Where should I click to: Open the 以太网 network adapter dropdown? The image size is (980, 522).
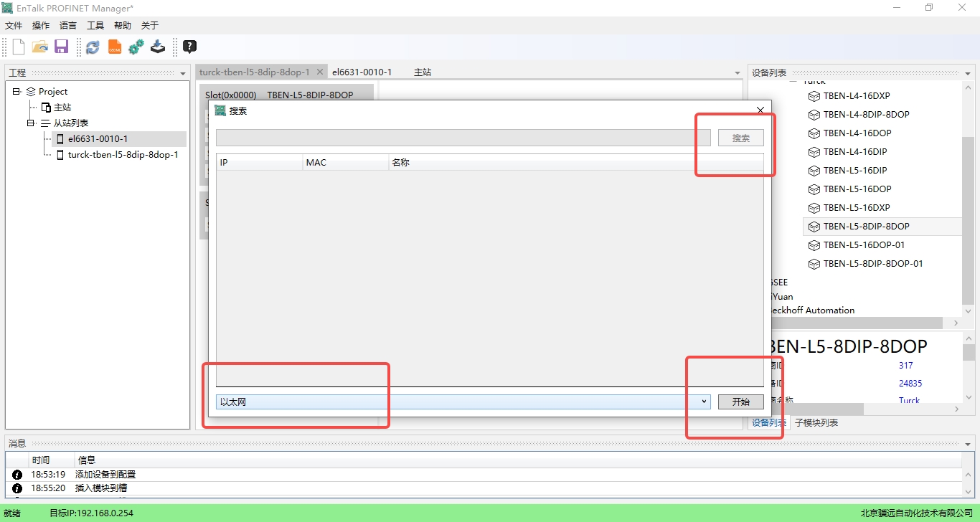(704, 402)
